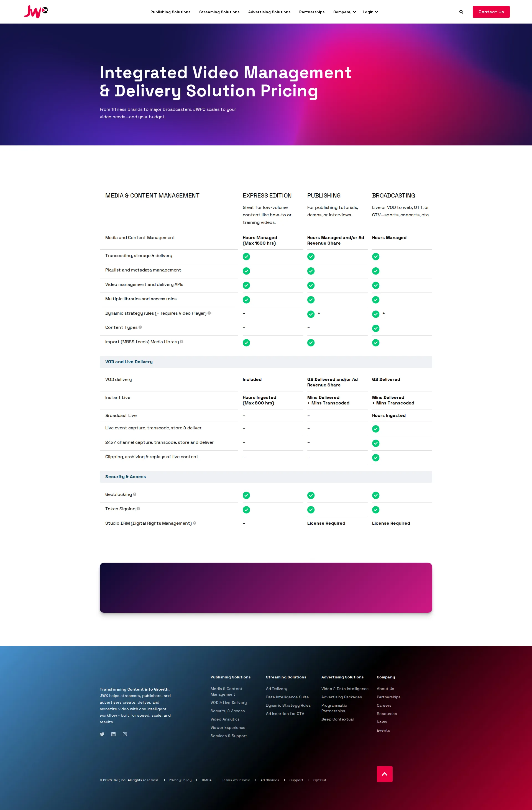Open Video Analytics footer link

point(225,719)
